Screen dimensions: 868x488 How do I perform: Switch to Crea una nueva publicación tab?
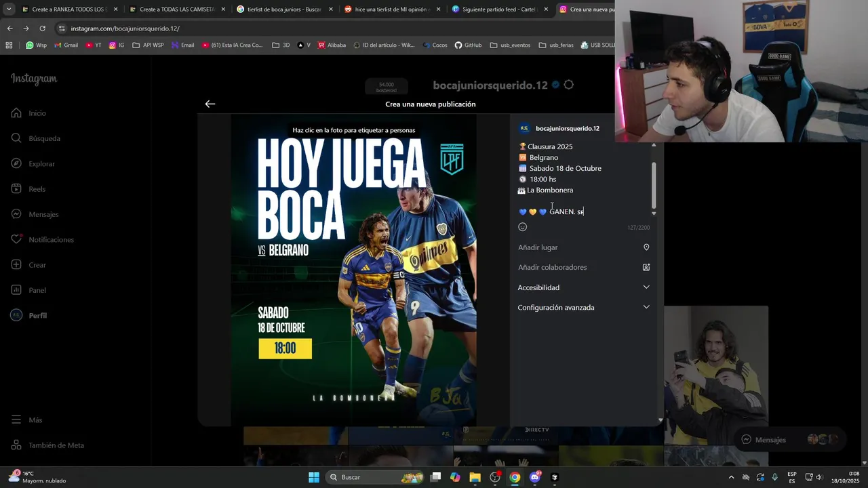click(x=586, y=9)
